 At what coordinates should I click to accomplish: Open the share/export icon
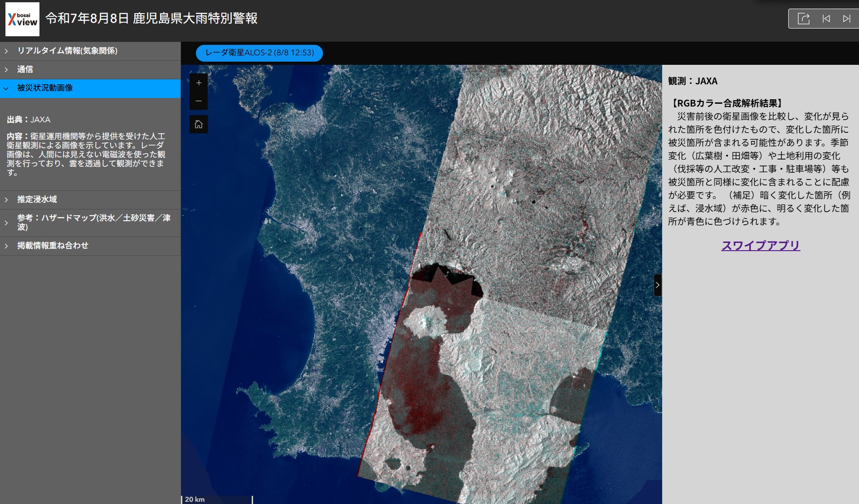pyautogui.click(x=803, y=19)
